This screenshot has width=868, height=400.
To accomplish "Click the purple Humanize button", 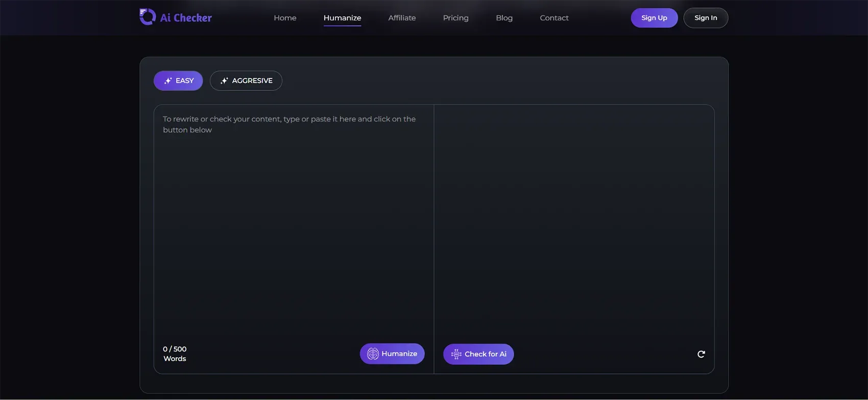I will [x=392, y=354].
